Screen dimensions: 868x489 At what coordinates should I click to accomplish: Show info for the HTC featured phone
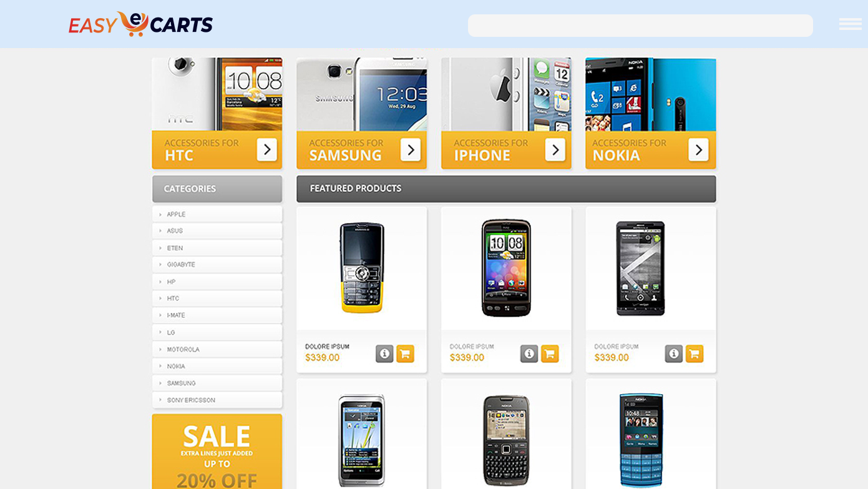pyautogui.click(x=529, y=354)
